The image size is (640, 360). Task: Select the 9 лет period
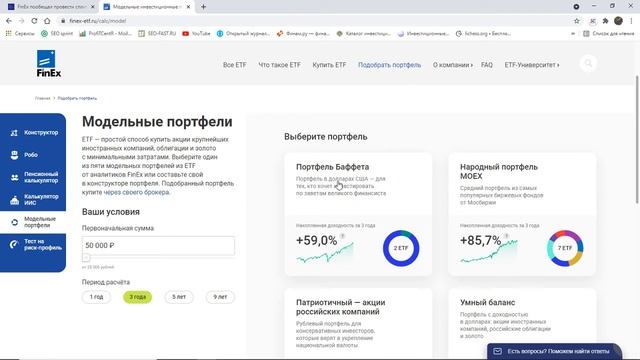220,297
